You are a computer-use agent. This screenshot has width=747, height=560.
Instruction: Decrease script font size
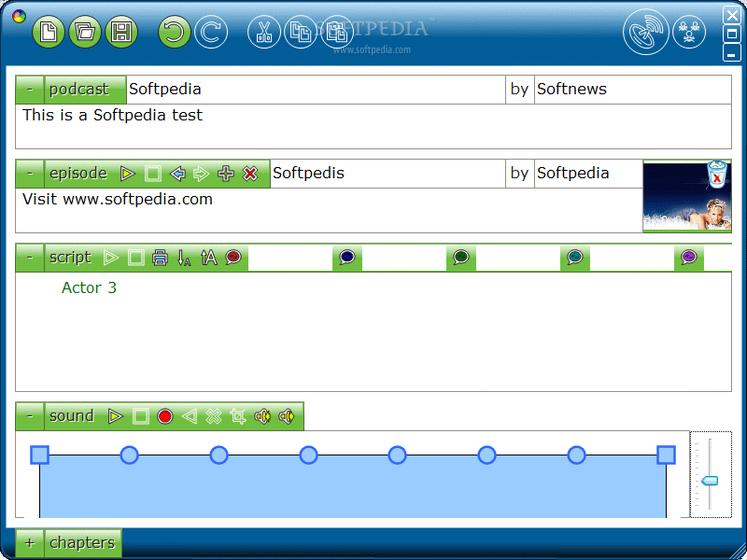[x=184, y=259]
